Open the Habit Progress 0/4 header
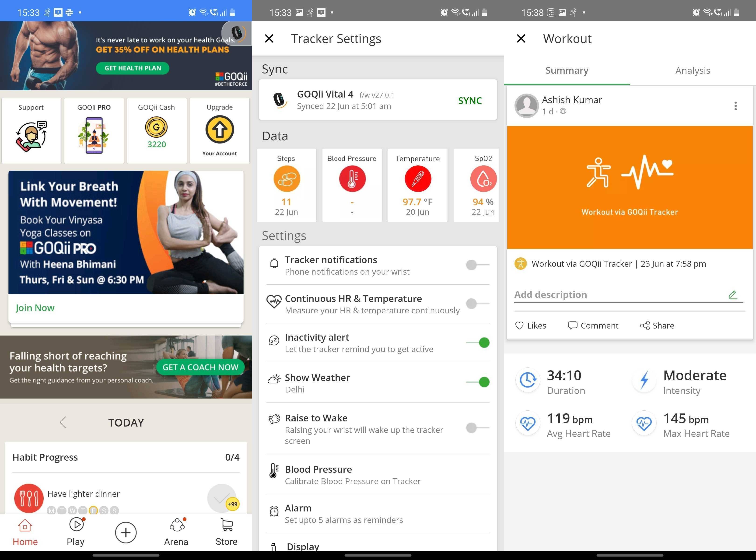 [x=126, y=457]
